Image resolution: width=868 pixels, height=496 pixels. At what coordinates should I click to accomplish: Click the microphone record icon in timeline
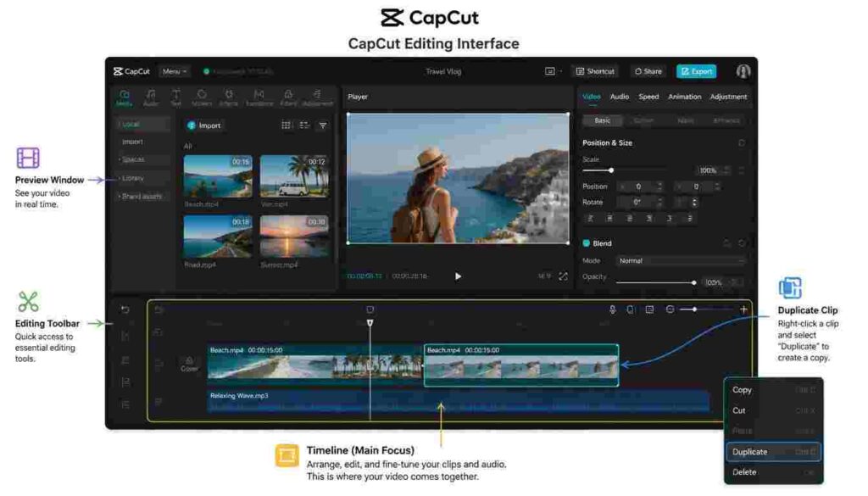612,309
